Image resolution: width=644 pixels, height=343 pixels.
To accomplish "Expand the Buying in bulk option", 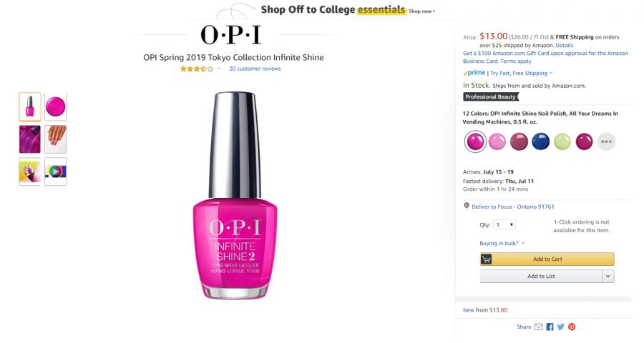I will [x=502, y=243].
